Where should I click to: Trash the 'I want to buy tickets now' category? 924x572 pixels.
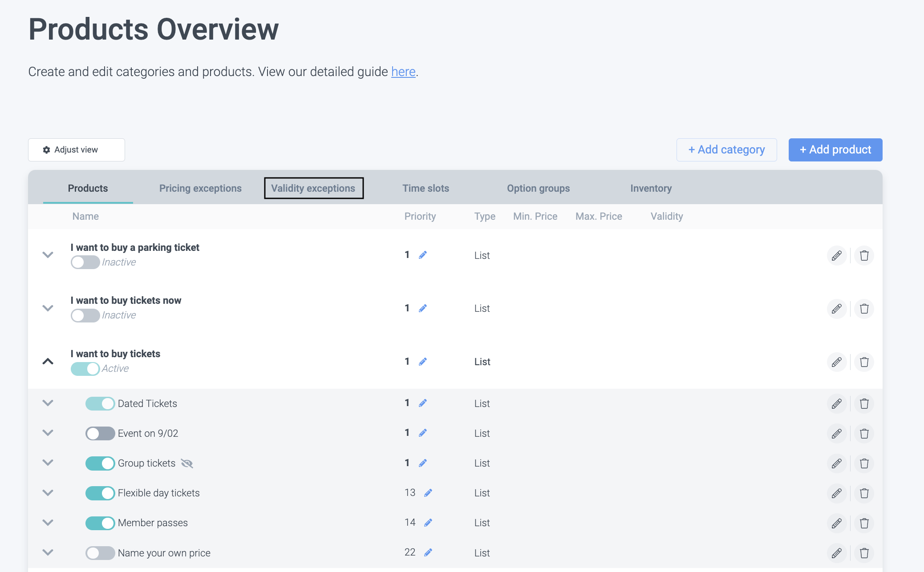coord(864,309)
